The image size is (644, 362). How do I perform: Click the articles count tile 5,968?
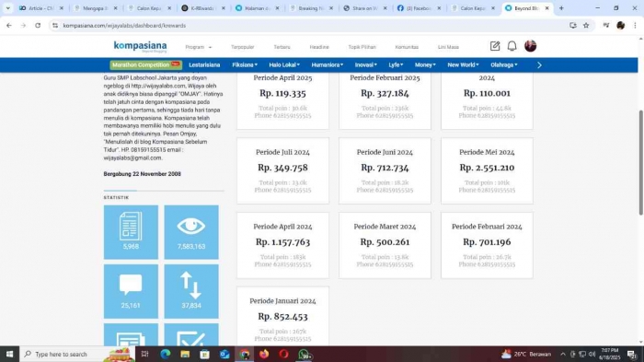point(131,232)
